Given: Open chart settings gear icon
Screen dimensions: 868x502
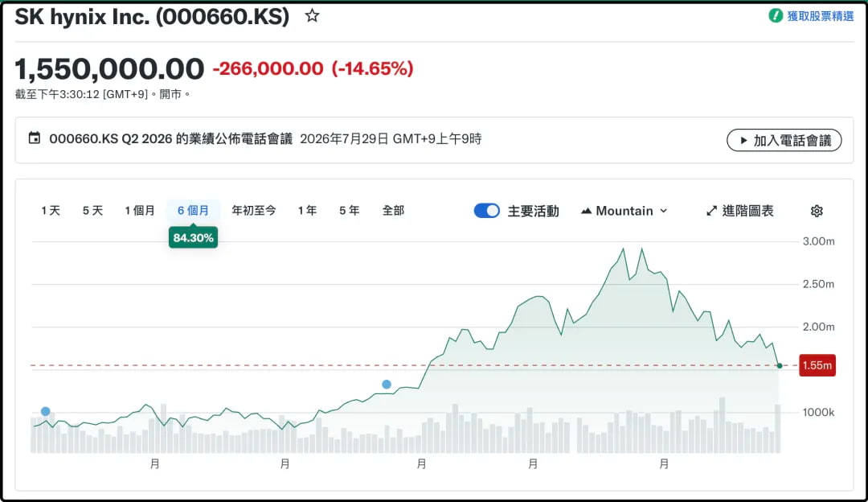Looking at the screenshot, I should coord(817,211).
